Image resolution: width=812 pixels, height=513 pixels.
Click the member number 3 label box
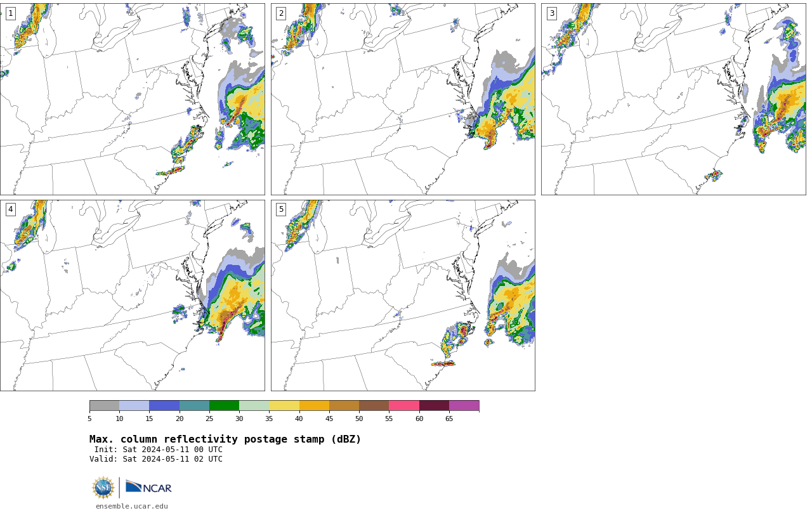pos(551,13)
